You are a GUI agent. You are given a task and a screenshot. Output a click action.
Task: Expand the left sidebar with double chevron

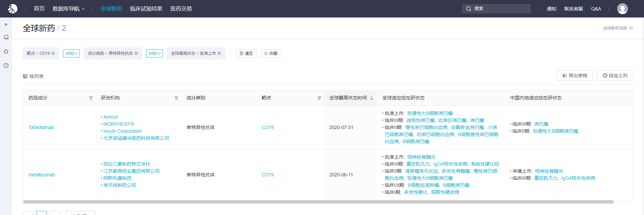click(6, 25)
